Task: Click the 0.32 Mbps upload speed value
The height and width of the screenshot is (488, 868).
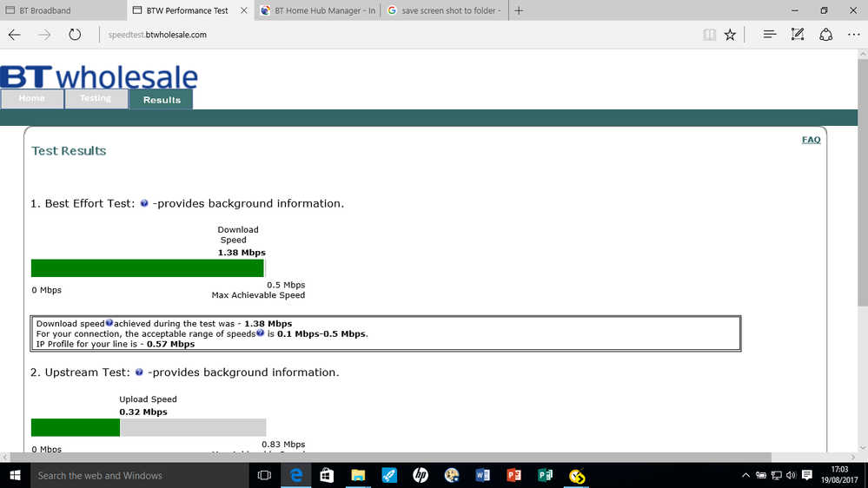Action: pyautogui.click(x=142, y=412)
